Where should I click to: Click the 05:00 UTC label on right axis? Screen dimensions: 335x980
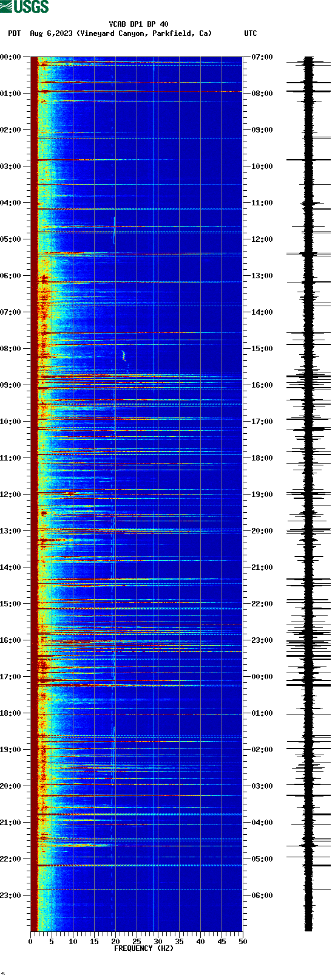point(262,859)
